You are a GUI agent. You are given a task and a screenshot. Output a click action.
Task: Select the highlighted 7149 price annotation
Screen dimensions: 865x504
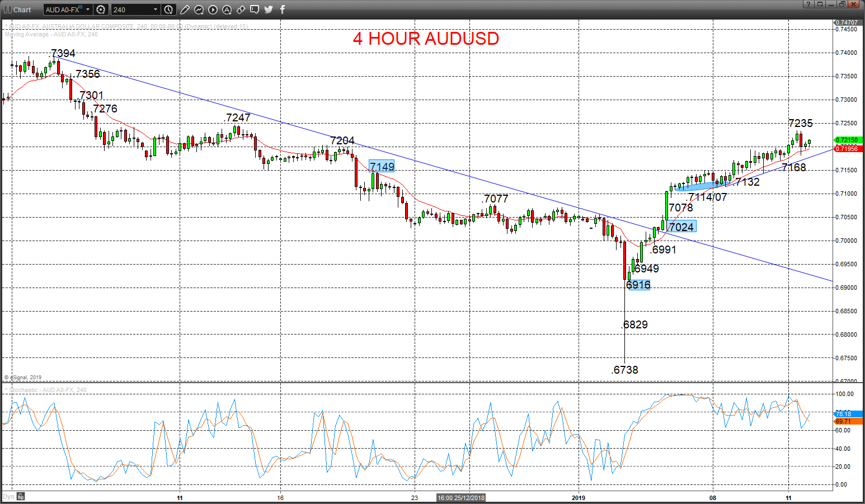tap(382, 166)
